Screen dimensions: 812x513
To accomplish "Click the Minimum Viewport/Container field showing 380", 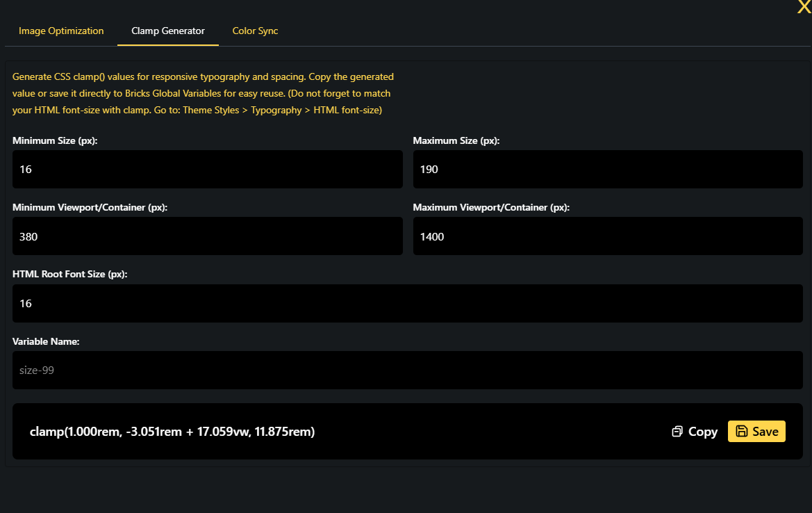I will [x=207, y=236].
